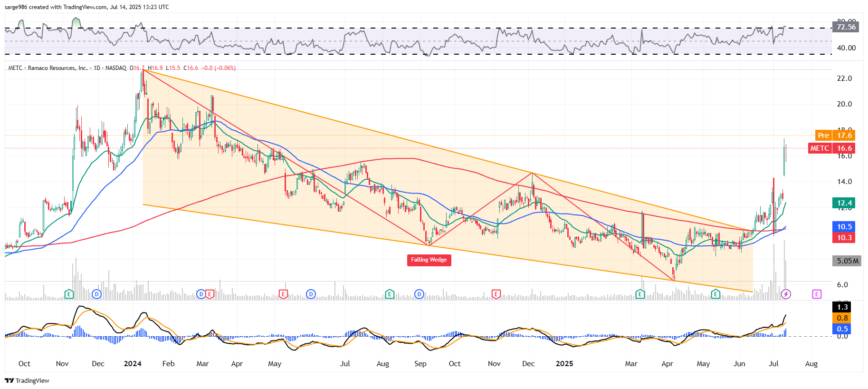Click the pink upcoming earnings marker near August
The width and height of the screenshot is (868, 389).
817,294
